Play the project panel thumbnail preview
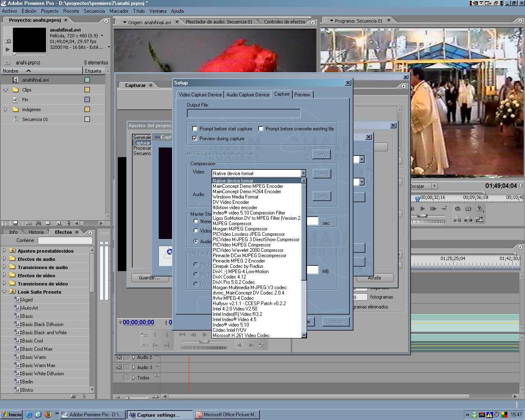 point(7,49)
